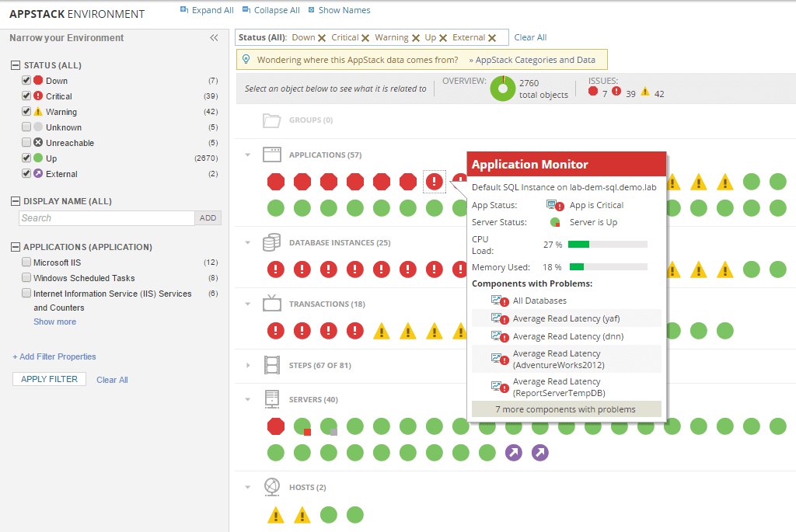Click the red Down issues icon in overview

pyautogui.click(x=593, y=92)
